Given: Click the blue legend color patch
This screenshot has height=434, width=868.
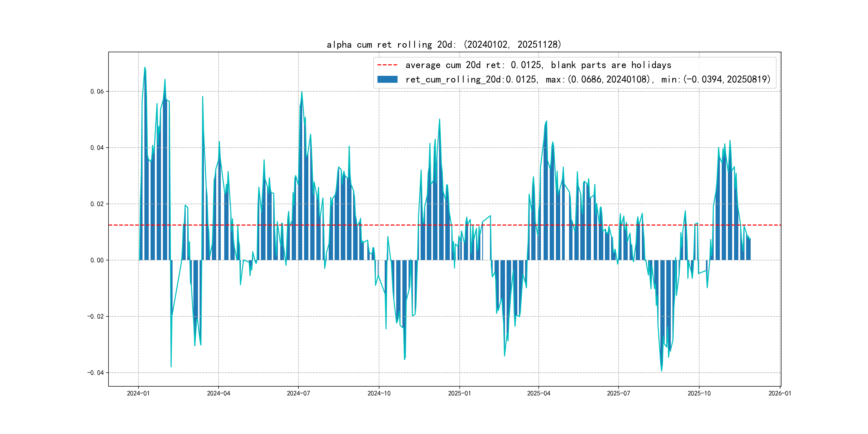Looking at the screenshot, I should 387,80.
